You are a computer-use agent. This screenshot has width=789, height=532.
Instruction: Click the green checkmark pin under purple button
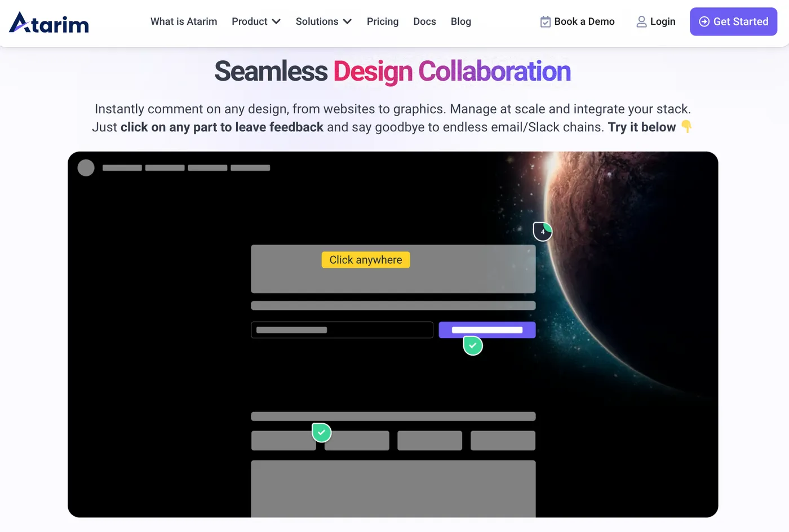tap(473, 345)
